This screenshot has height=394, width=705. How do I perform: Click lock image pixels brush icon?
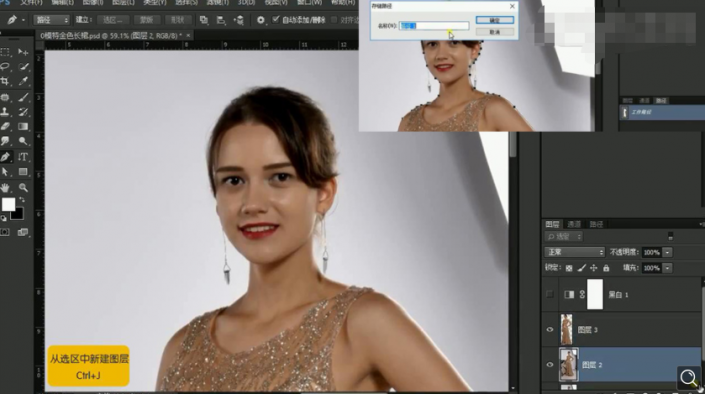(x=581, y=268)
